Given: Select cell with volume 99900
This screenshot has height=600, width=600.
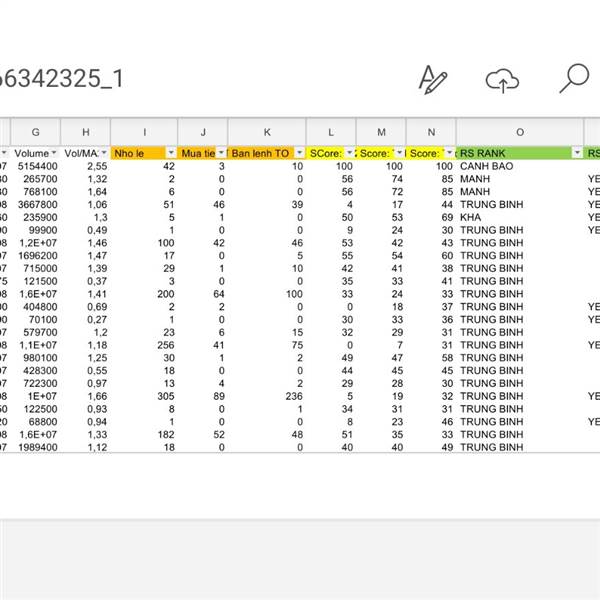Looking at the screenshot, I should click(36, 230).
